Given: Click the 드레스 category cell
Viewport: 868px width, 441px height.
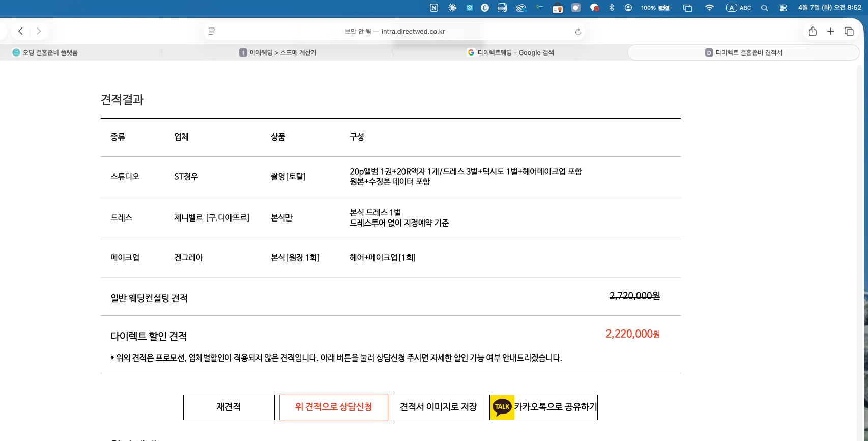Looking at the screenshot, I should pos(121,218).
